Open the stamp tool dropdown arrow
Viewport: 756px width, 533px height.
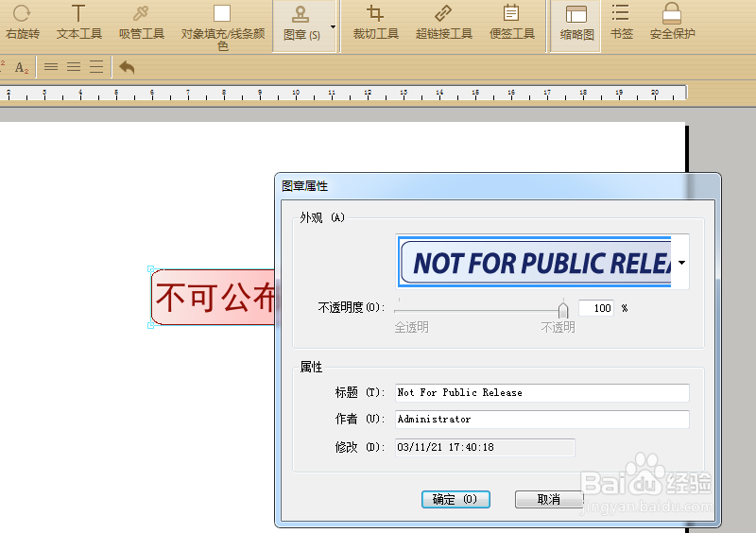click(333, 26)
